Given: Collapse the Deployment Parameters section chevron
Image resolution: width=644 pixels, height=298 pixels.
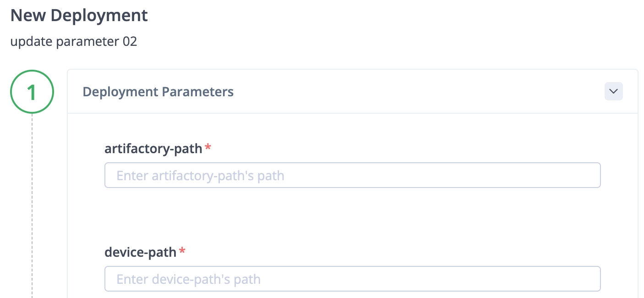Looking at the screenshot, I should click(x=613, y=91).
